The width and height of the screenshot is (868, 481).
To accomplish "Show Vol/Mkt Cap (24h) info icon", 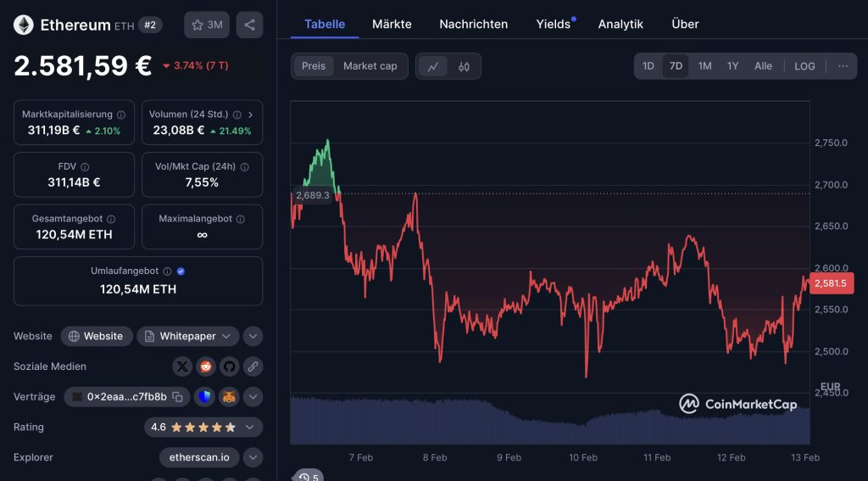I will [245, 167].
